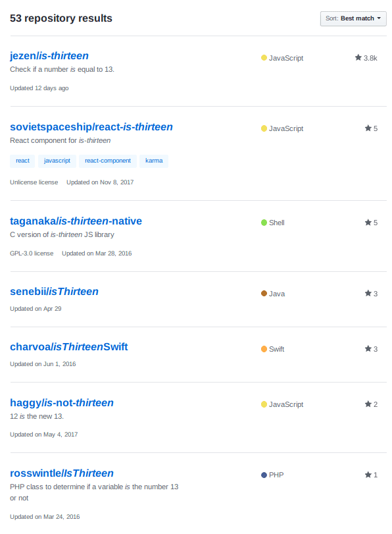Screen dimensions: 392x534
Task: Click the green Shell language dot
Action: pyautogui.click(x=264, y=223)
